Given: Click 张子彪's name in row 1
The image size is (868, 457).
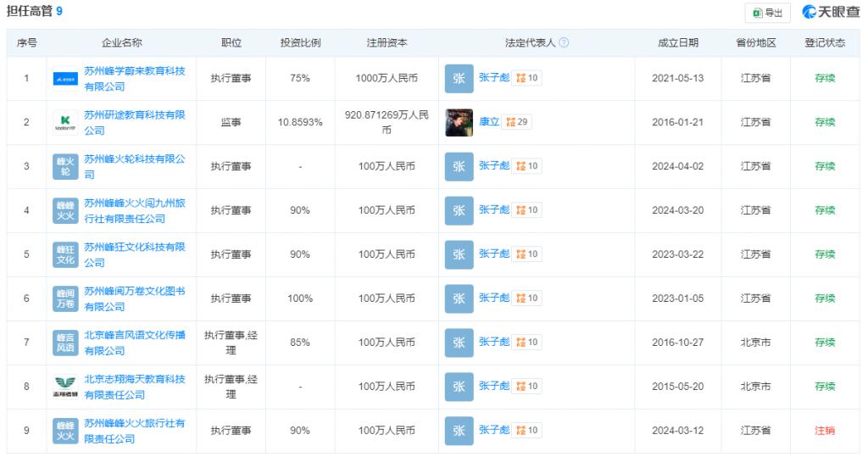Looking at the screenshot, I should [494, 78].
